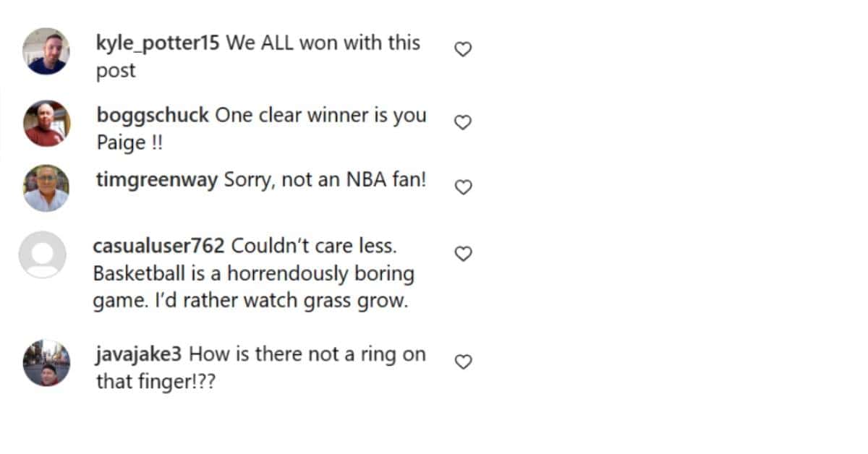The image size is (868, 454).
Task: Select the comment 'One clear winner is you Paige !!'
Action: [311, 129]
